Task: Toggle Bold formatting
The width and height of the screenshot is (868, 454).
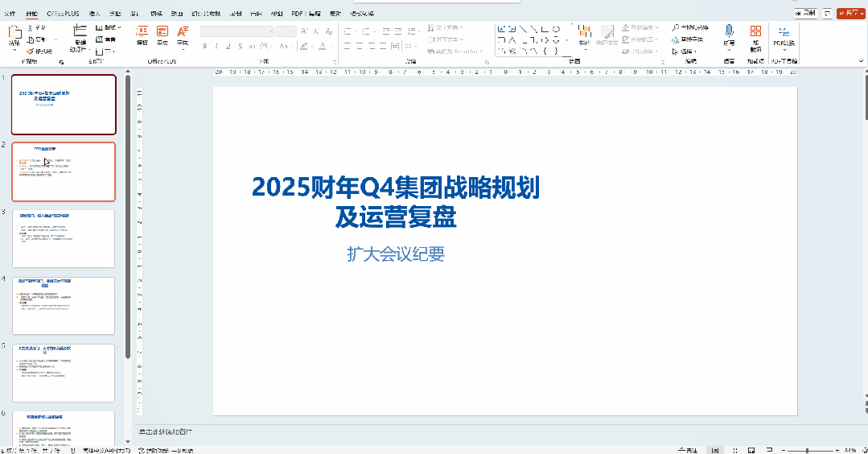Action: [x=205, y=46]
